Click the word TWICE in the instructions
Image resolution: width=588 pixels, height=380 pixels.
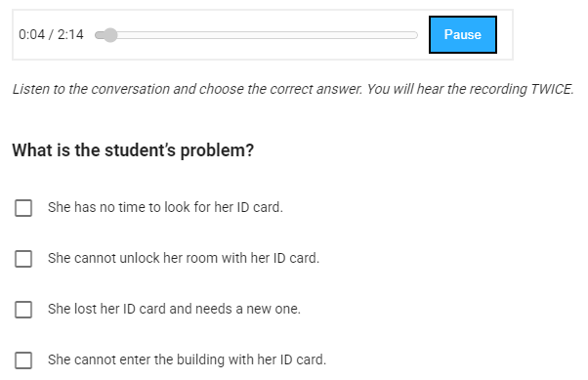click(550, 89)
